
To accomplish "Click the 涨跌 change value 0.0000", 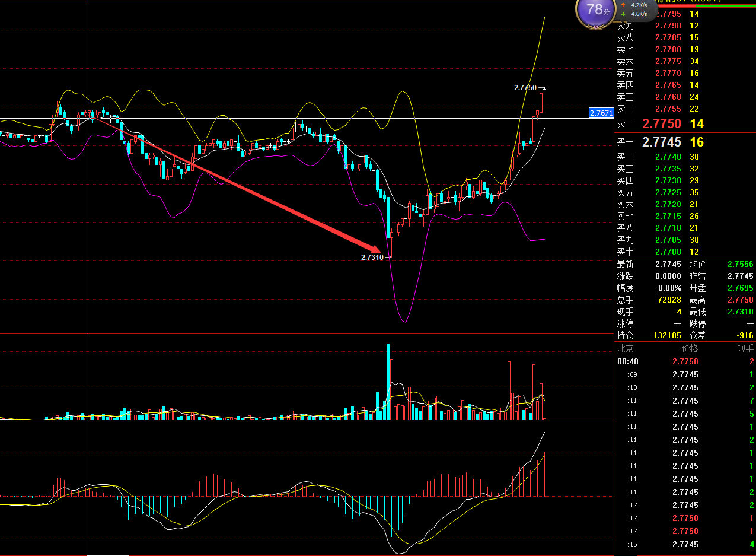I will [668, 276].
